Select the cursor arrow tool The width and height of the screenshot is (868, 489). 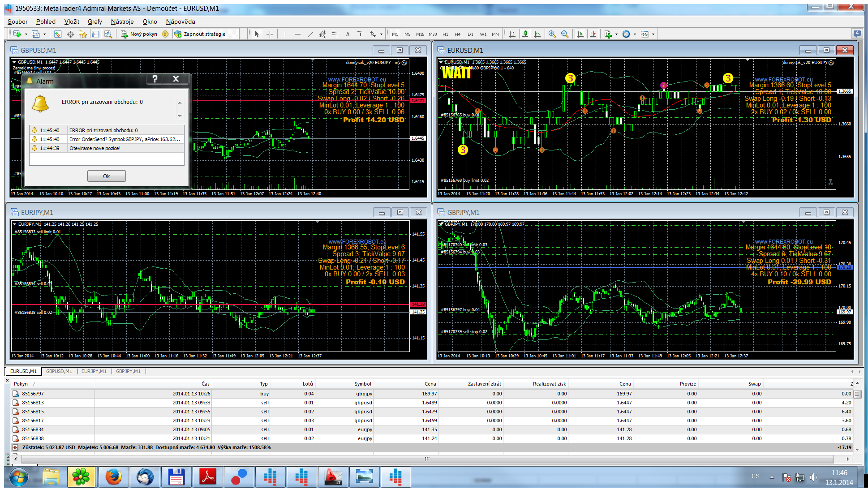pos(257,34)
